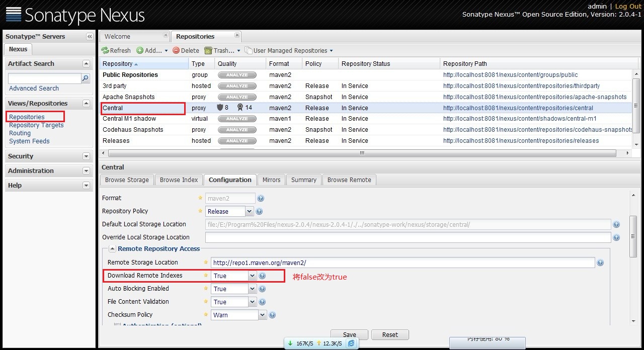Close the Welcome tab

pyautogui.click(x=166, y=35)
